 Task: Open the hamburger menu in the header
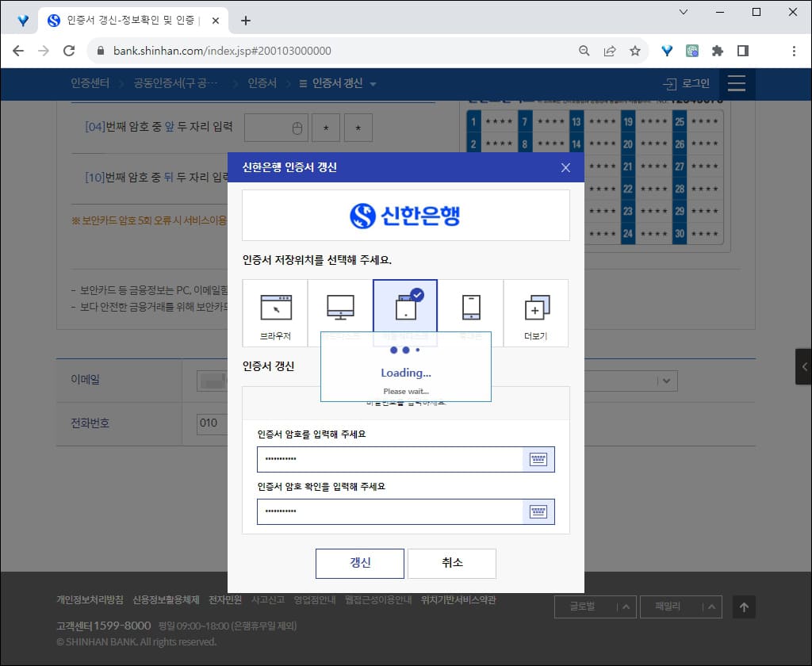[737, 84]
